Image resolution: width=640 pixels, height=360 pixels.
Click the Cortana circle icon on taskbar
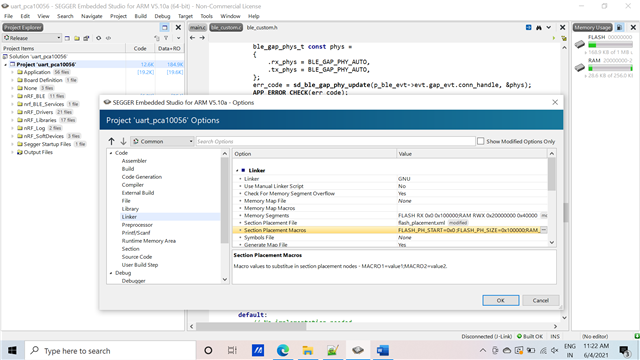tap(208, 350)
